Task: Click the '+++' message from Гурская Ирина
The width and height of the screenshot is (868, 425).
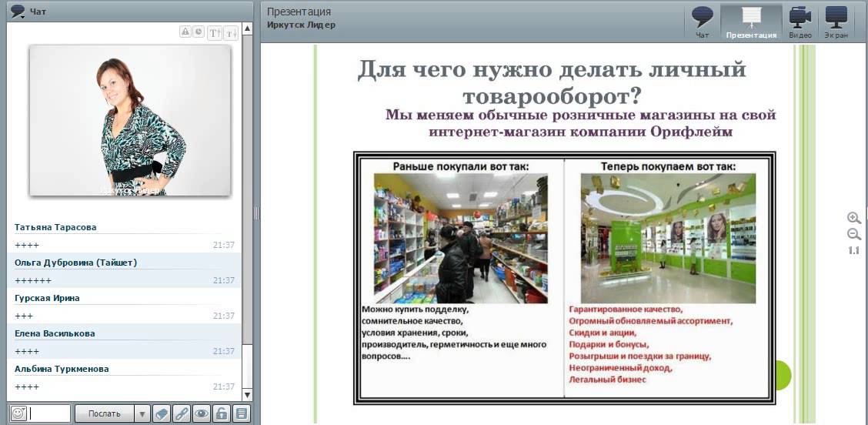Action: pyautogui.click(x=24, y=316)
